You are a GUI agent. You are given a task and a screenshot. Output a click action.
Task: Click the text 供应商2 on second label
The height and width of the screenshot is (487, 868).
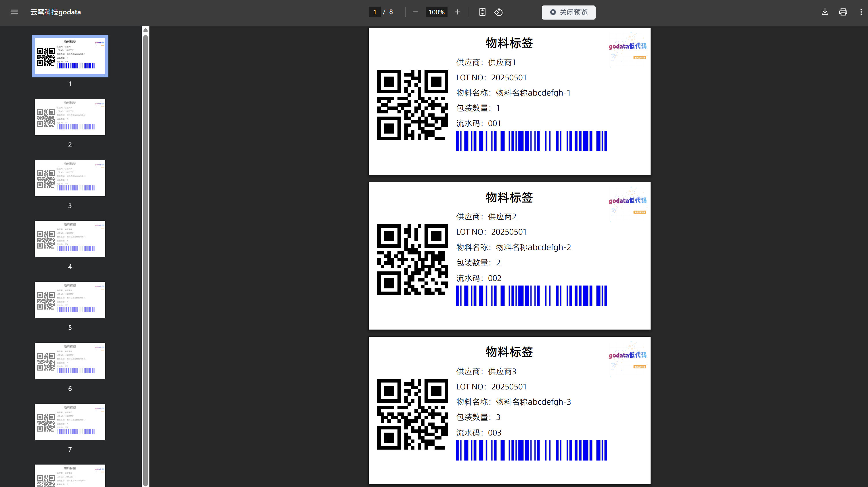click(502, 216)
